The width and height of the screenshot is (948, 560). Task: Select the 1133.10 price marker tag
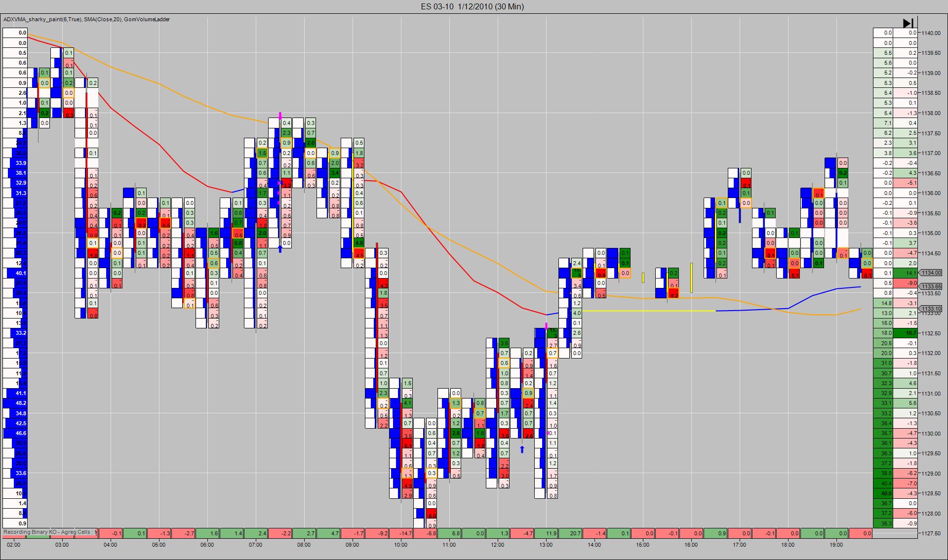[931, 309]
